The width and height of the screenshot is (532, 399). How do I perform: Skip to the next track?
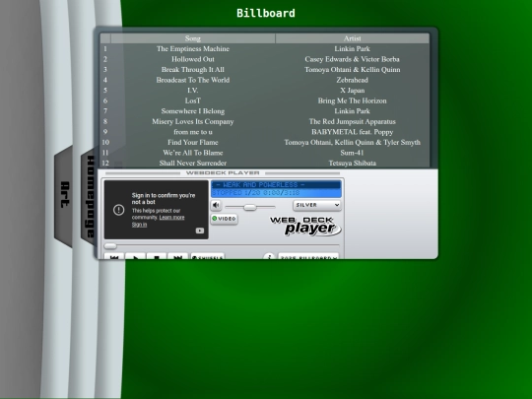coord(177,256)
